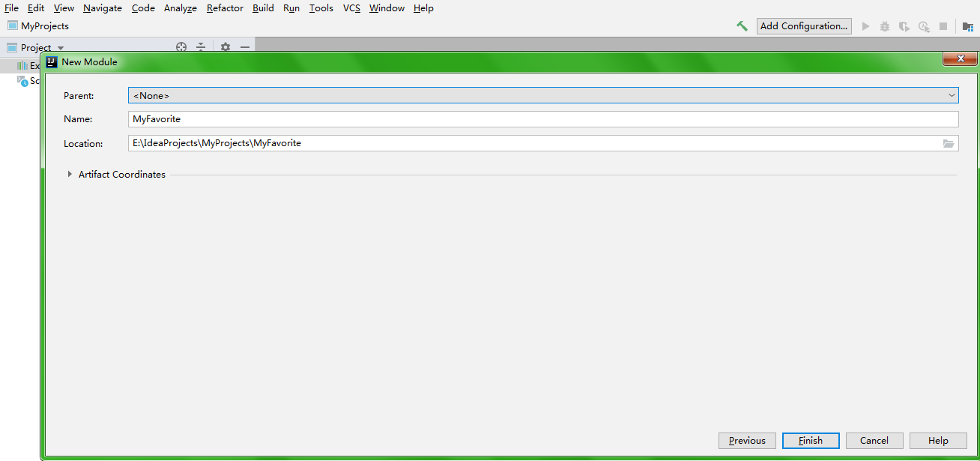Click IntelliJ logo in New Module title
The height and width of the screenshot is (461, 980).
52,61
